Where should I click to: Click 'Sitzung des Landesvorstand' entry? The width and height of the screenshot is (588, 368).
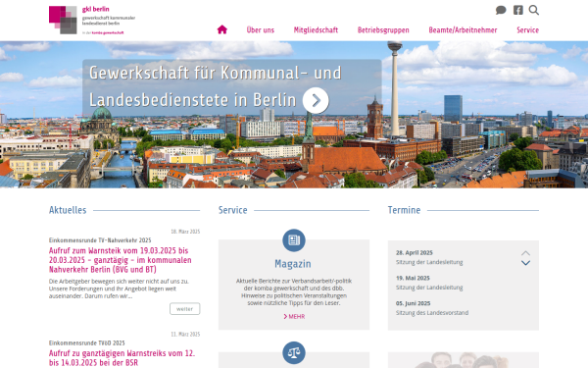click(x=432, y=313)
